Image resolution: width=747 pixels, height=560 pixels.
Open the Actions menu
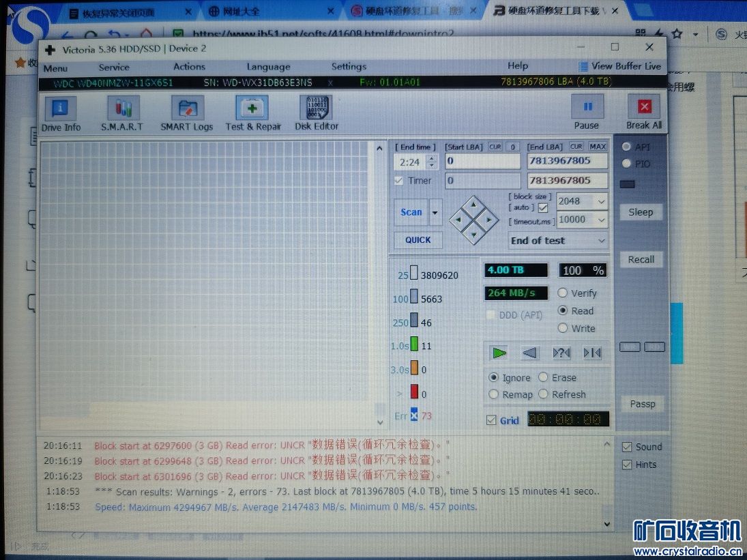189,67
